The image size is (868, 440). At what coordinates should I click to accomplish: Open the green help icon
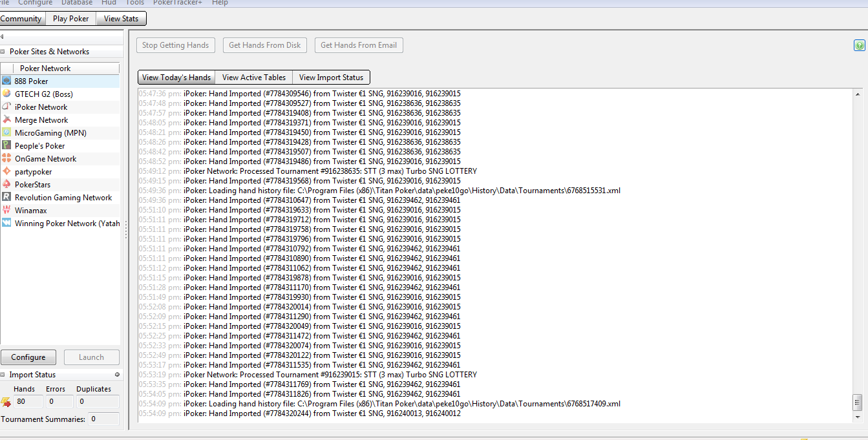click(859, 45)
